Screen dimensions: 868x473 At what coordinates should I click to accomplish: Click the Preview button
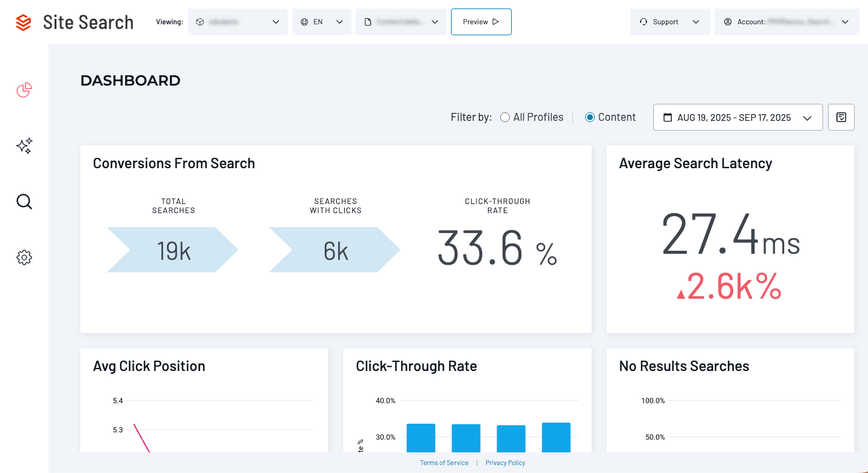[481, 22]
